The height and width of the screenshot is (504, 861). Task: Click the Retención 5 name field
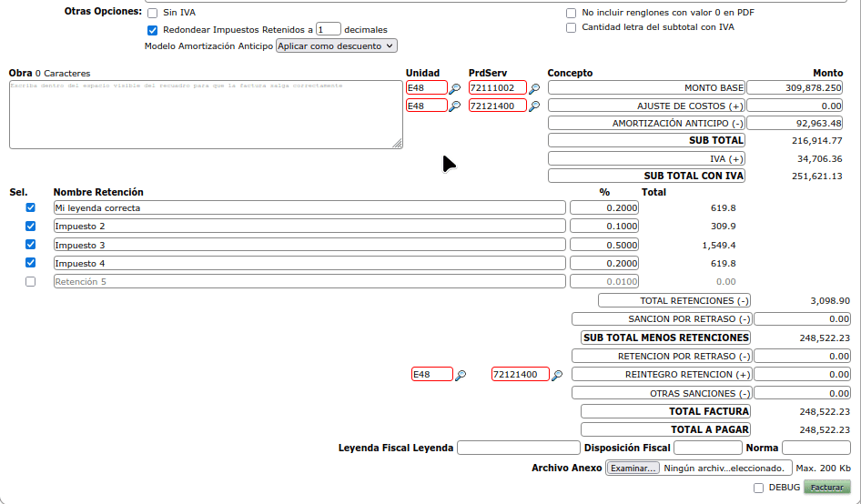click(309, 282)
